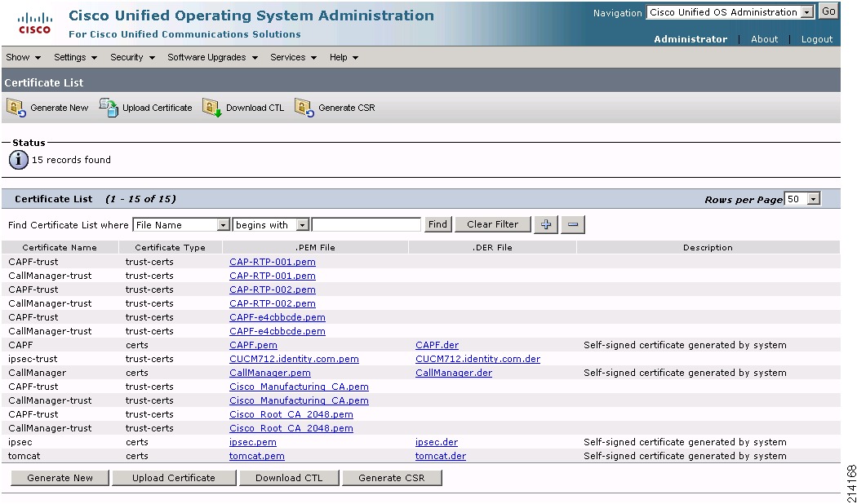Click the Administrator user label
The height and width of the screenshot is (504, 857).
(x=690, y=39)
